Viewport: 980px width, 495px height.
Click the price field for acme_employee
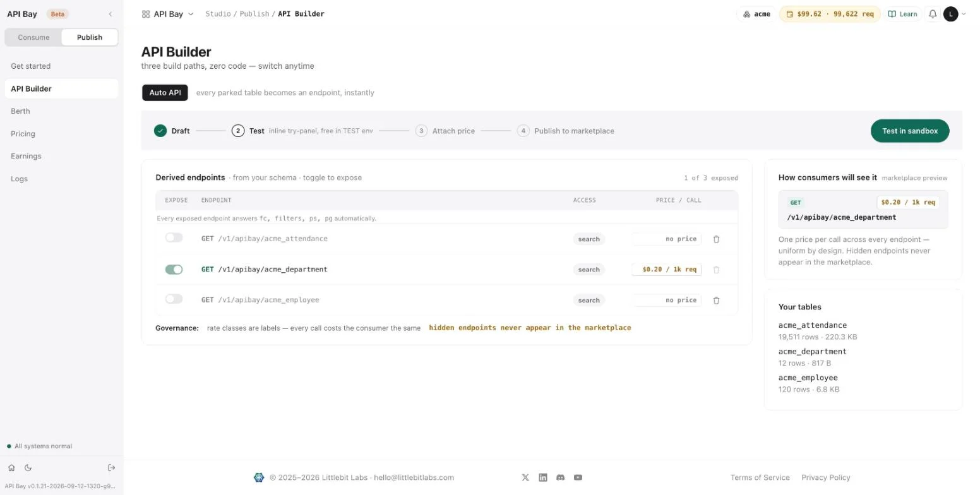pos(667,301)
